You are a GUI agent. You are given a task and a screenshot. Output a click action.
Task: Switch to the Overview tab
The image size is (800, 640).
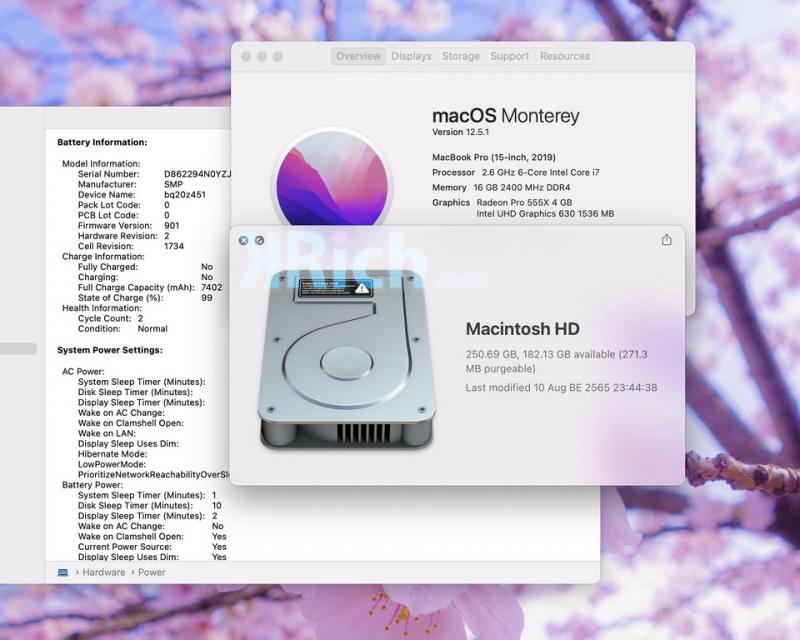(x=358, y=56)
